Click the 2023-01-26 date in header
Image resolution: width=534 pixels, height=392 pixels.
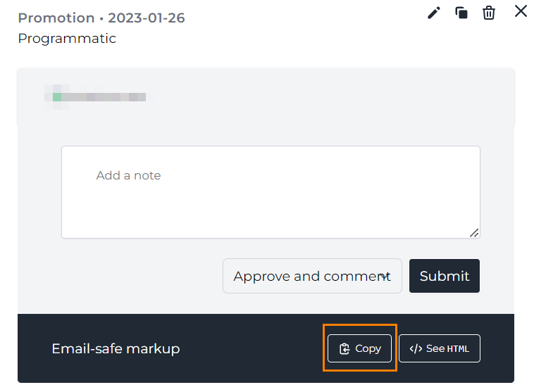[147, 18]
